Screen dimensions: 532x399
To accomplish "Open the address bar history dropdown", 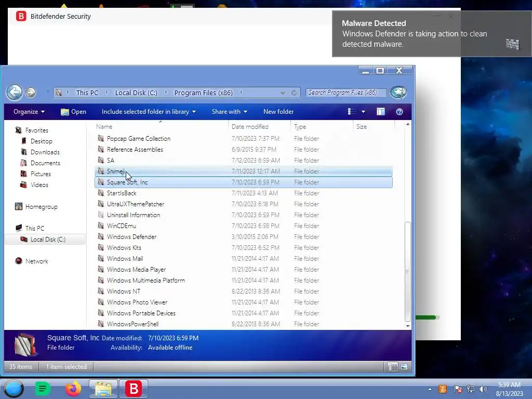I will click(x=283, y=92).
